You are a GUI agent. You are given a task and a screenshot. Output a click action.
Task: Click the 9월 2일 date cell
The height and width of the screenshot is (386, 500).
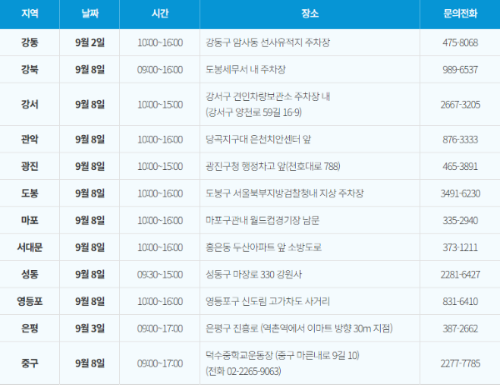coord(90,42)
